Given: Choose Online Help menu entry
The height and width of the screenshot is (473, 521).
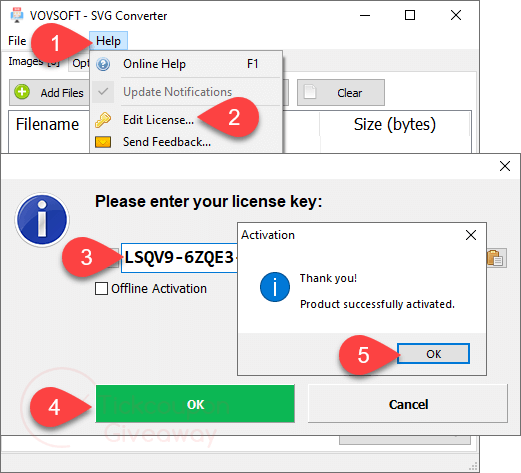Looking at the screenshot, I should point(186,64).
